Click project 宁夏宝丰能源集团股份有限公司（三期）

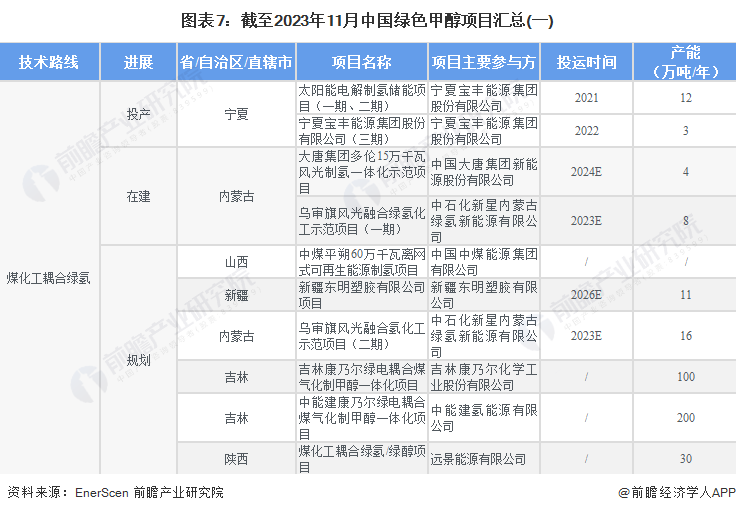coord(362,131)
